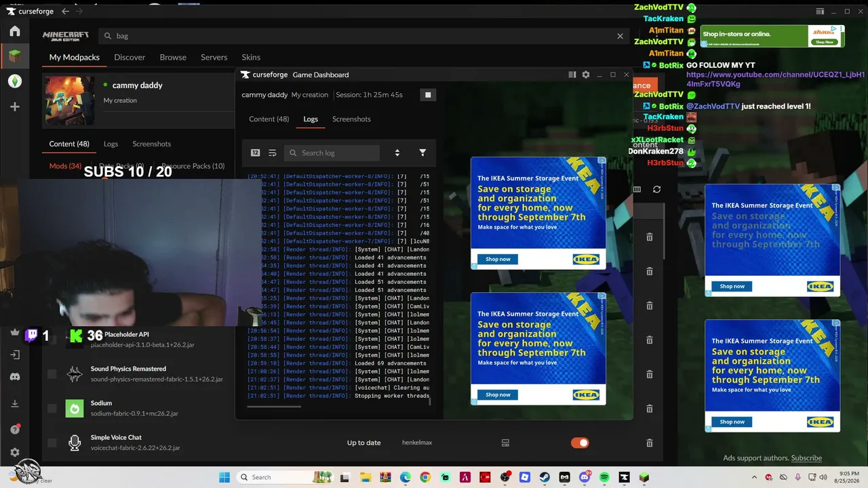Screen dimensions: 868x488
Task: Open the Logs tab under cammy daddy profile
Action: (x=111, y=144)
